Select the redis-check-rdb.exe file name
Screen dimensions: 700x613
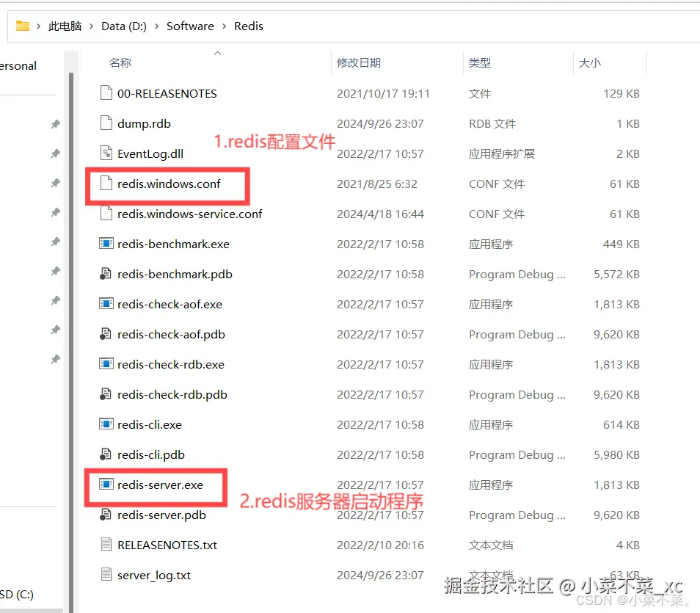pos(170,364)
